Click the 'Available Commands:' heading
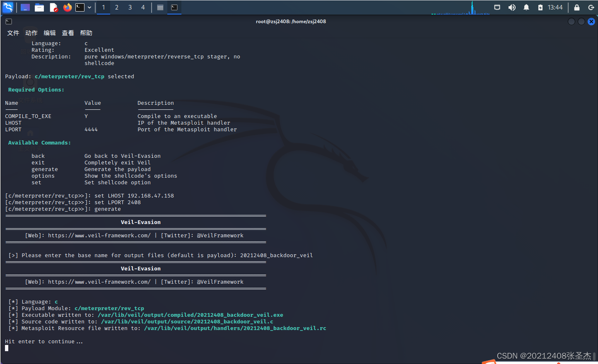Screen dimensions: 598x364 click(x=40, y=143)
